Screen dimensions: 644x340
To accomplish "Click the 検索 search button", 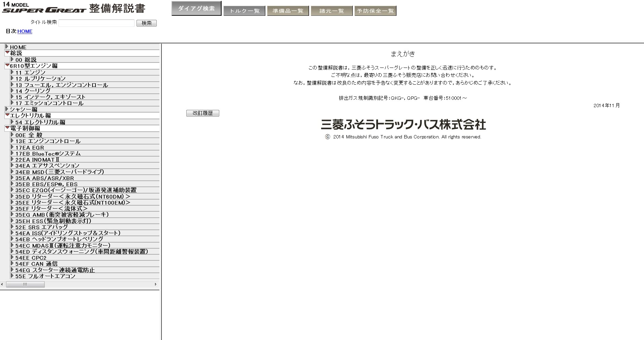I will pos(146,23).
